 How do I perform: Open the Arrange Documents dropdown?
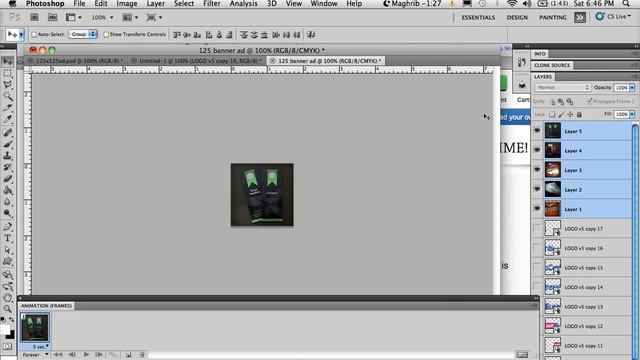point(130,18)
